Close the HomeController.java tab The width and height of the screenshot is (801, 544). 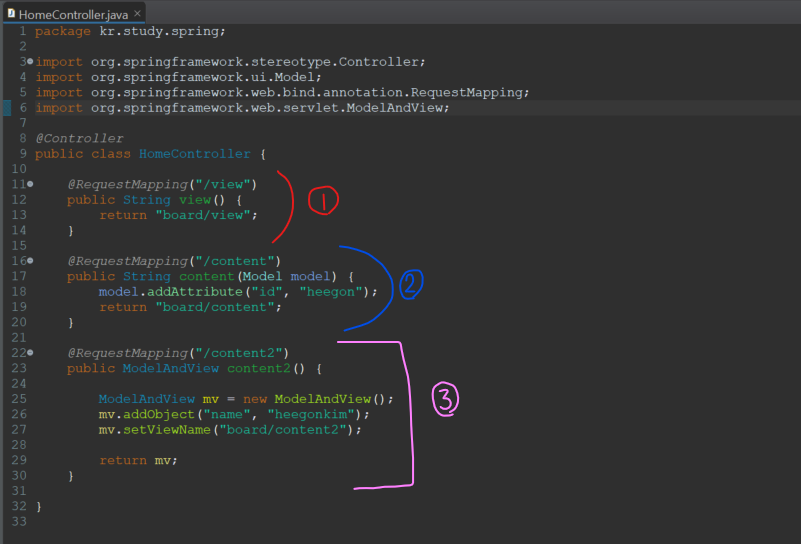coord(137,14)
